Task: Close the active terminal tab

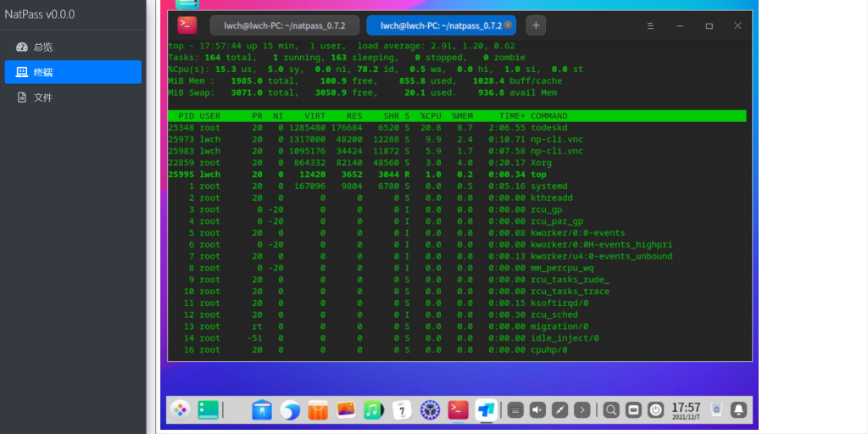Action: click(508, 25)
